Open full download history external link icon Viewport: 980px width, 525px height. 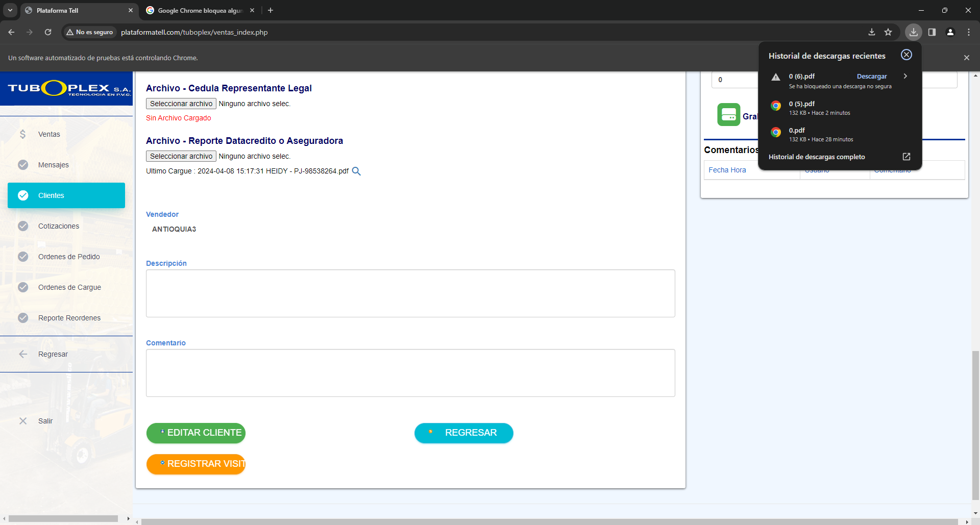point(906,157)
